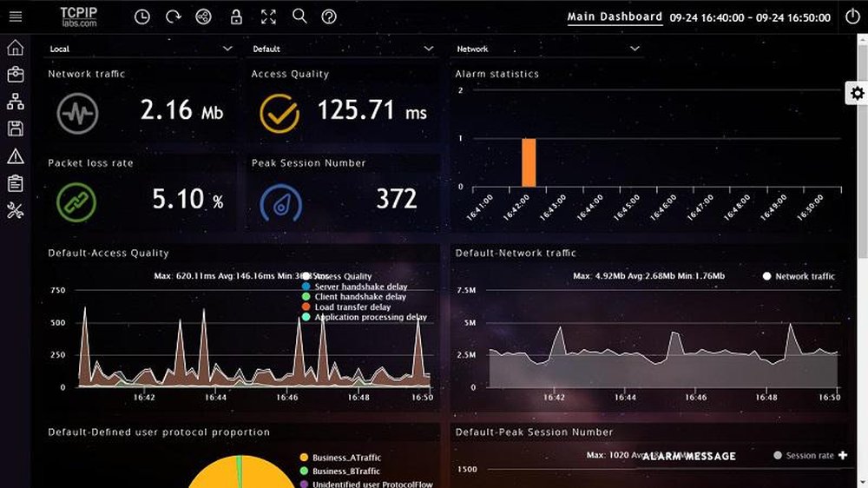
Task: Click the ALARM MESSAGE label
Action: pyautogui.click(x=689, y=457)
